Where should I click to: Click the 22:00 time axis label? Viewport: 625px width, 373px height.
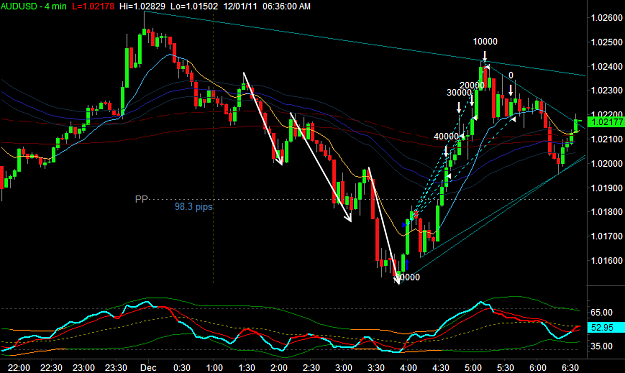tap(19, 367)
